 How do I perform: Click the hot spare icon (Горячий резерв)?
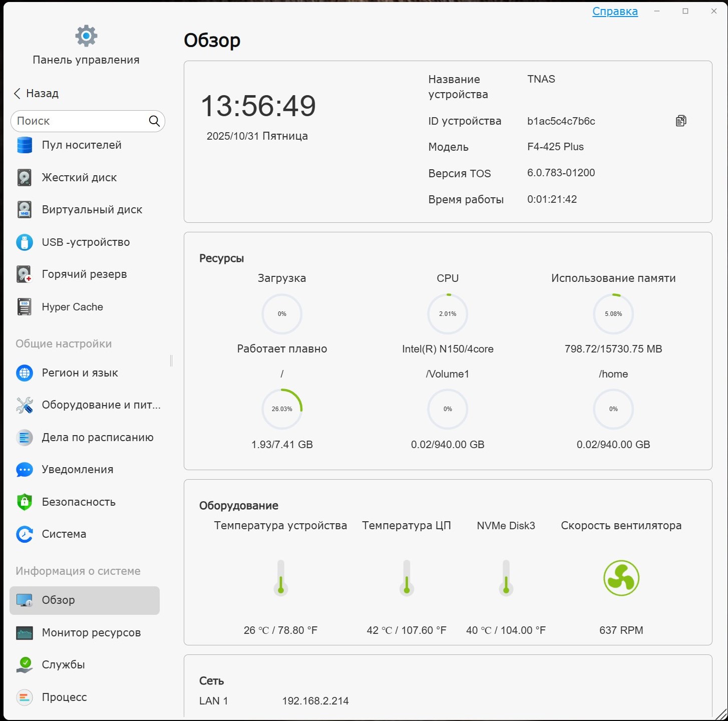pyautogui.click(x=25, y=274)
